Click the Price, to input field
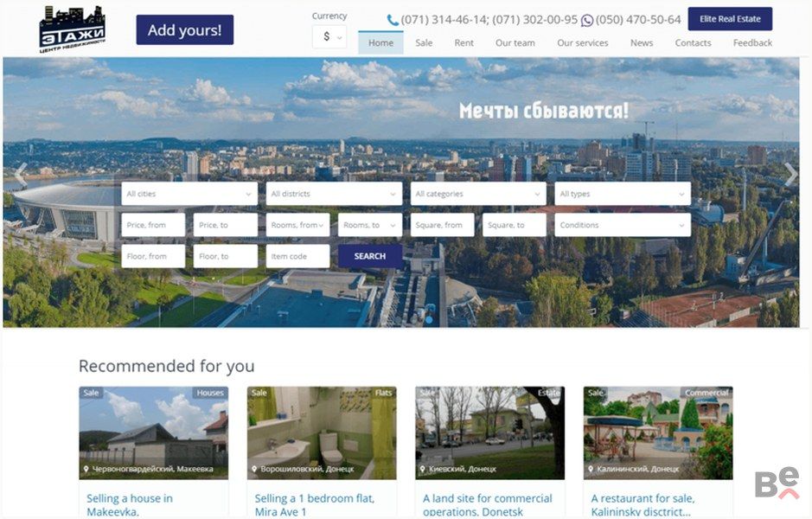This screenshot has width=812, height=519. pos(226,225)
